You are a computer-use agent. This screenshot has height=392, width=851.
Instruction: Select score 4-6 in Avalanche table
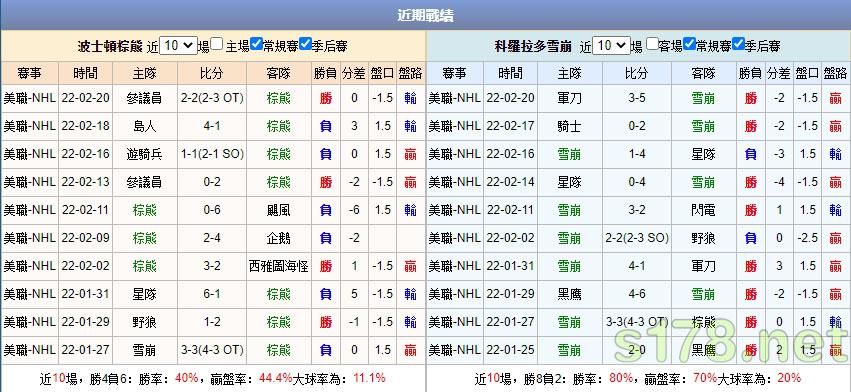coord(637,294)
